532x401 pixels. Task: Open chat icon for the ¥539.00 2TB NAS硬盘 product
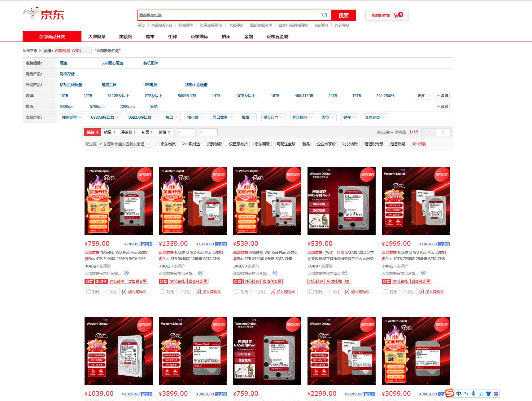click(275, 273)
